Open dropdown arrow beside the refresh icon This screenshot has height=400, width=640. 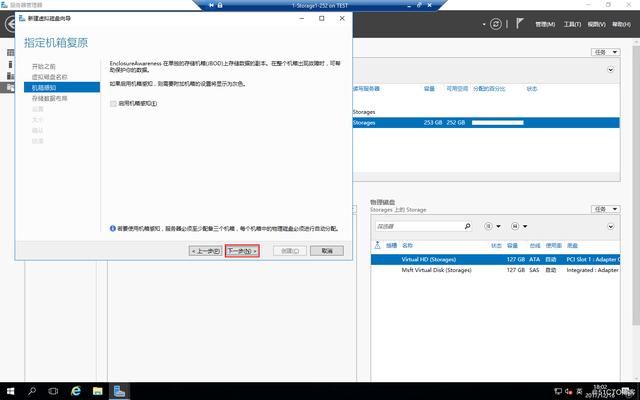(x=484, y=24)
